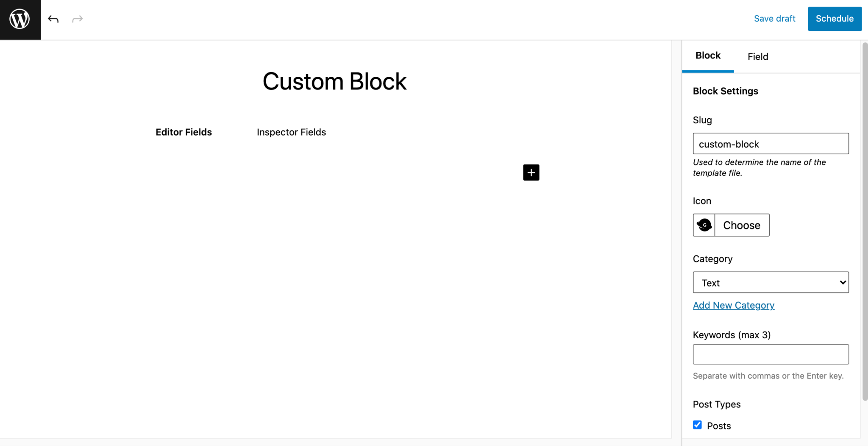868x446 pixels.
Task: Switch to the Inspector Fields tab
Action: pos(291,132)
